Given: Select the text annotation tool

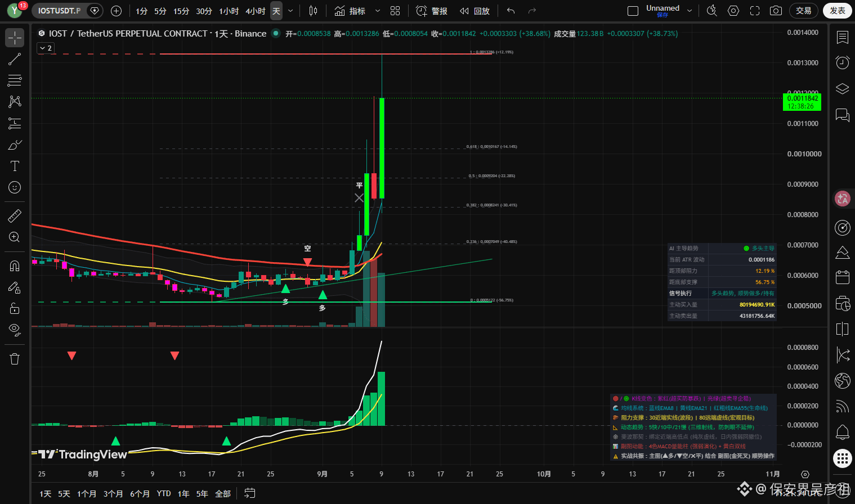Looking at the screenshot, I should tap(15, 166).
